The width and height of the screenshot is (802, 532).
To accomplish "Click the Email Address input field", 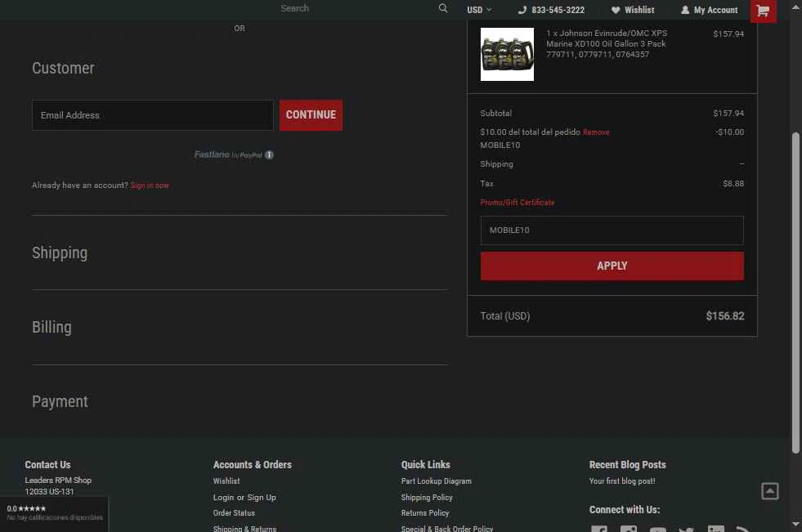I will coord(152,115).
